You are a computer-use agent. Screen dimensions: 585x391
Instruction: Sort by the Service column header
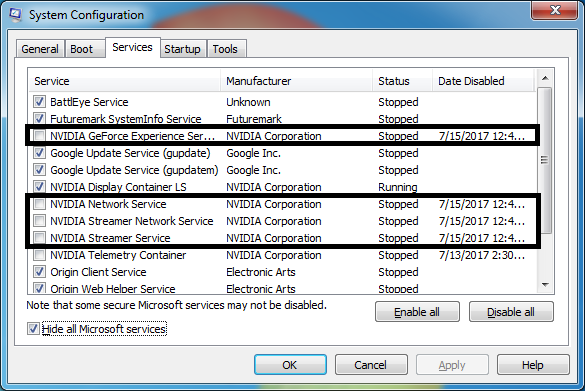(124, 81)
